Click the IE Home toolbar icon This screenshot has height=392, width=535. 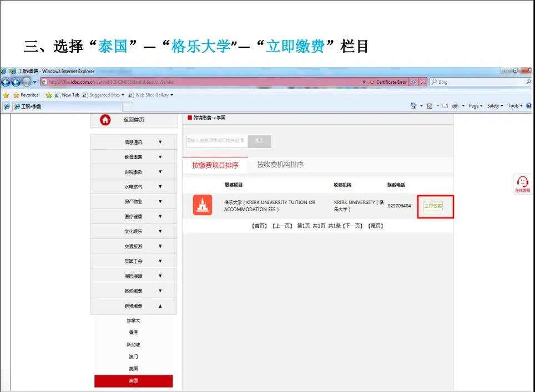point(413,106)
